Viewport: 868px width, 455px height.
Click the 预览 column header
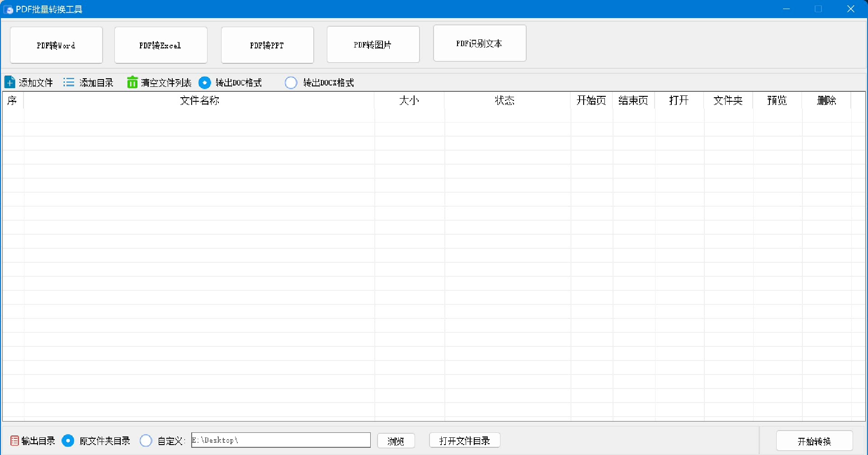click(777, 100)
